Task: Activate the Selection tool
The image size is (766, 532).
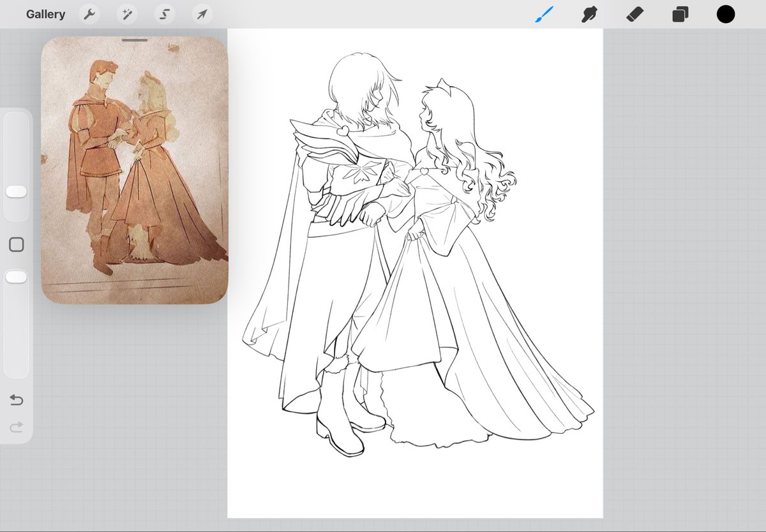Action: [x=164, y=14]
